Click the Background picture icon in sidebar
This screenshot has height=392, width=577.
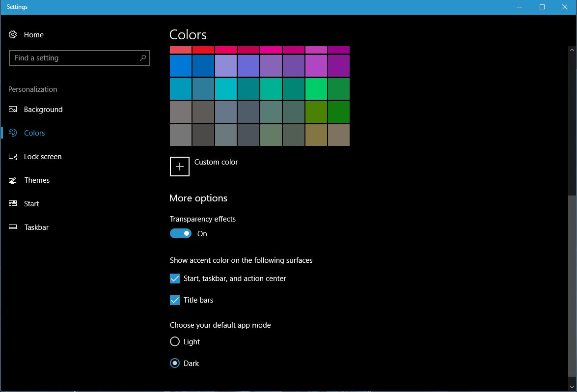(x=13, y=109)
